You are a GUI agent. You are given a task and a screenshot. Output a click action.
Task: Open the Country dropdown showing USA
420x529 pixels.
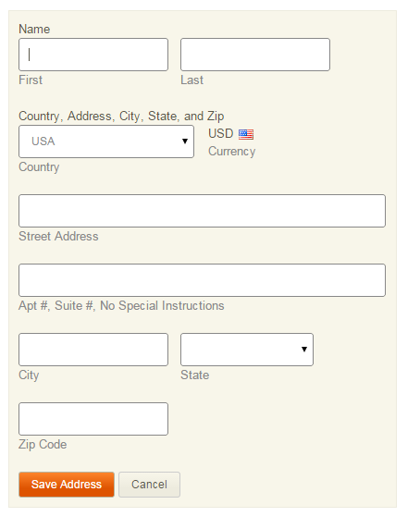coord(106,141)
